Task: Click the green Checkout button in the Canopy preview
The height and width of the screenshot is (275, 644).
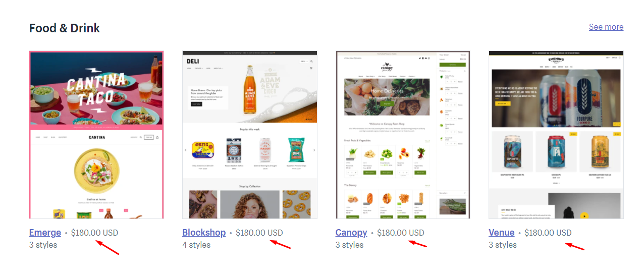Action: (x=452, y=65)
